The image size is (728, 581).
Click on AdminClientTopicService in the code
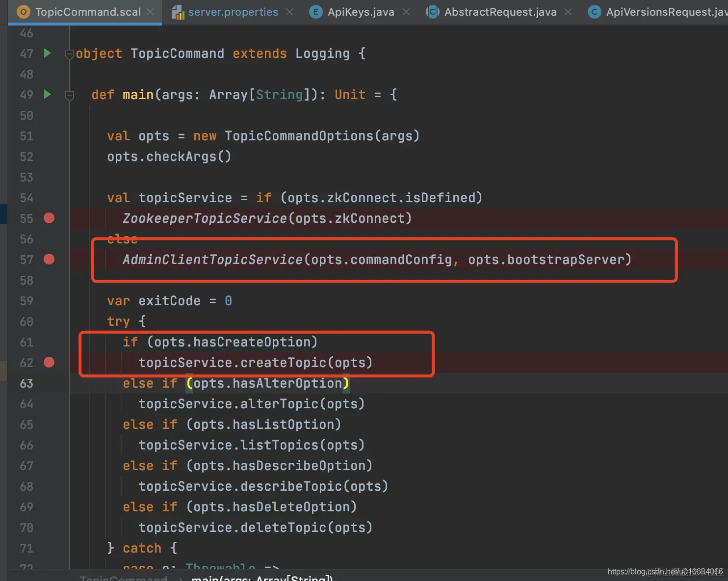pos(213,260)
